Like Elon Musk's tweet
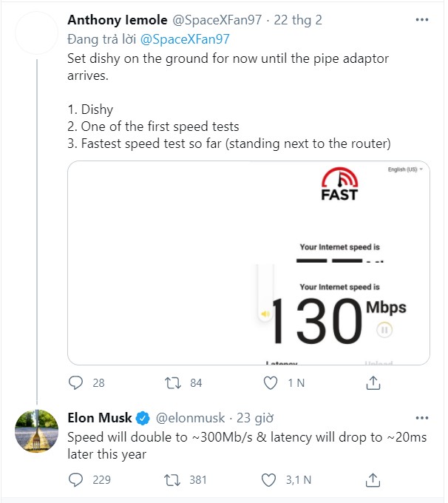 click(271, 479)
